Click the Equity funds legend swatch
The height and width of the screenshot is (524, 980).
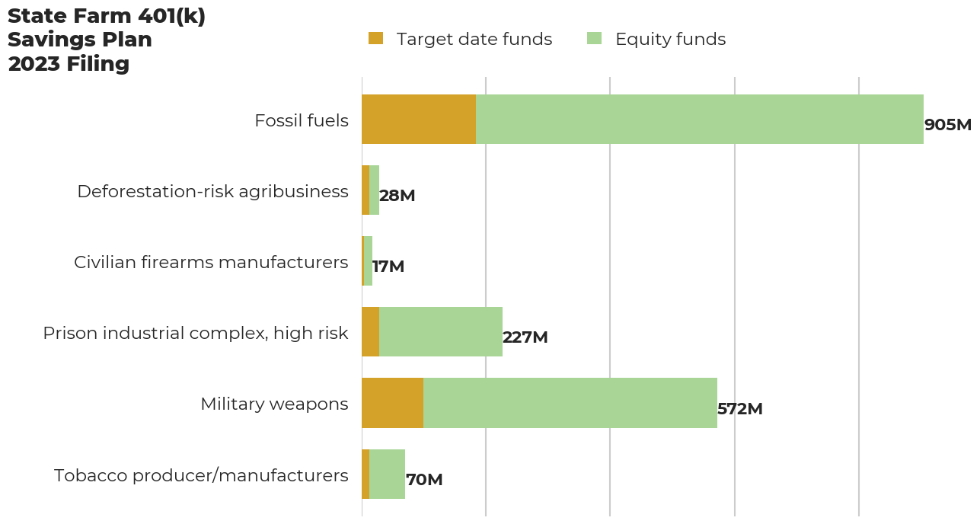tap(594, 38)
